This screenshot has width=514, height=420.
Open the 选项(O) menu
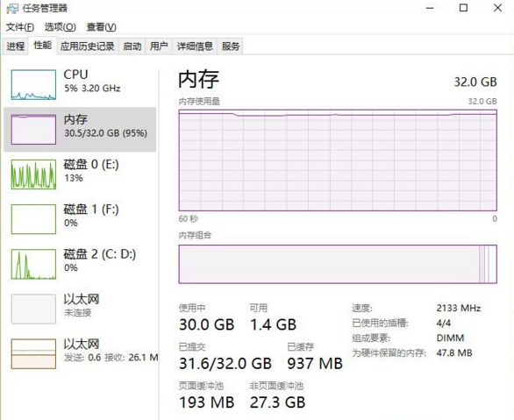[x=61, y=27]
